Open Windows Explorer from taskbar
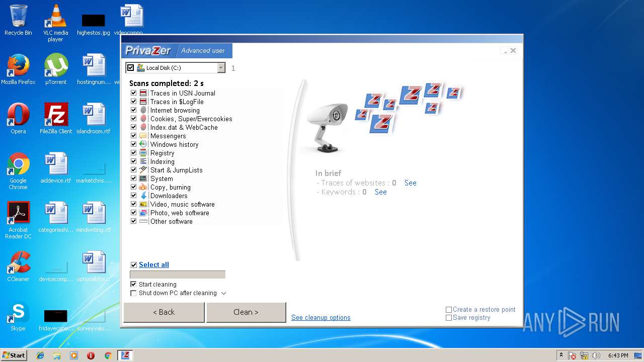The height and width of the screenshot is (362, 644). click(57, 355)
